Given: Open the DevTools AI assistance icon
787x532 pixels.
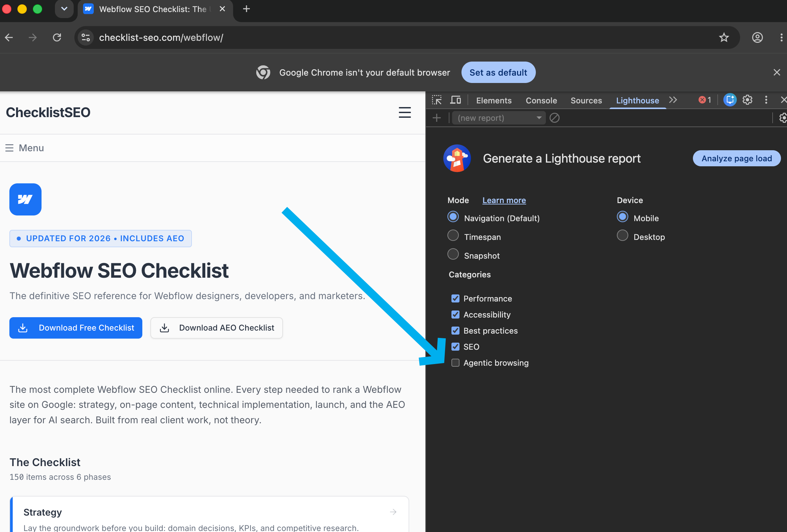Looking at the screenshot, I should 730,100.
